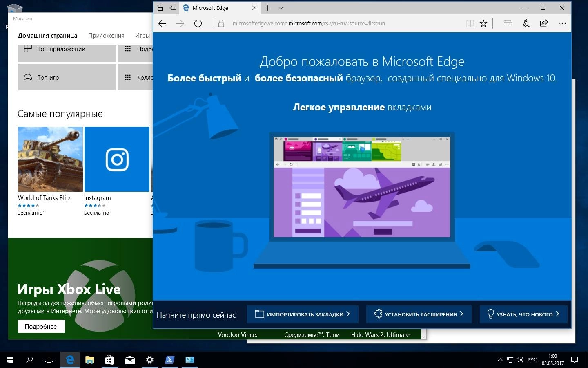588x368 pixels.
Task: Open PowerShell from taskbar
Action: click(x=169, y=360)
